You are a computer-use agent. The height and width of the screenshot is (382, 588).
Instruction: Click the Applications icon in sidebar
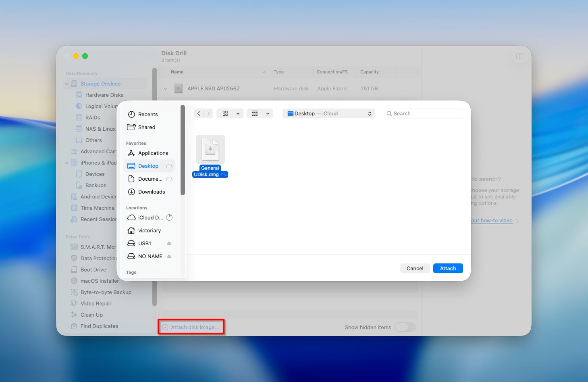(x=131, y=153)
